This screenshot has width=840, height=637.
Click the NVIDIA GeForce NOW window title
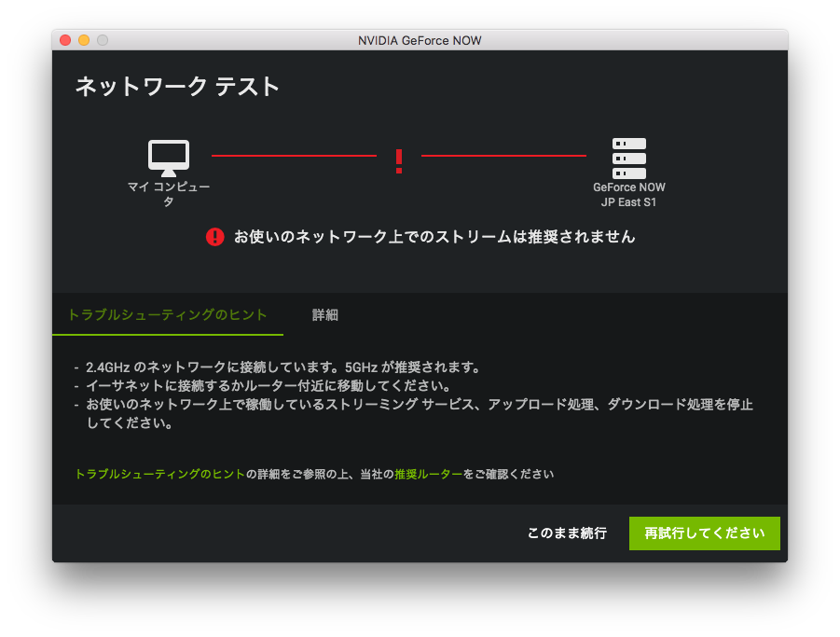coord(420,41)
